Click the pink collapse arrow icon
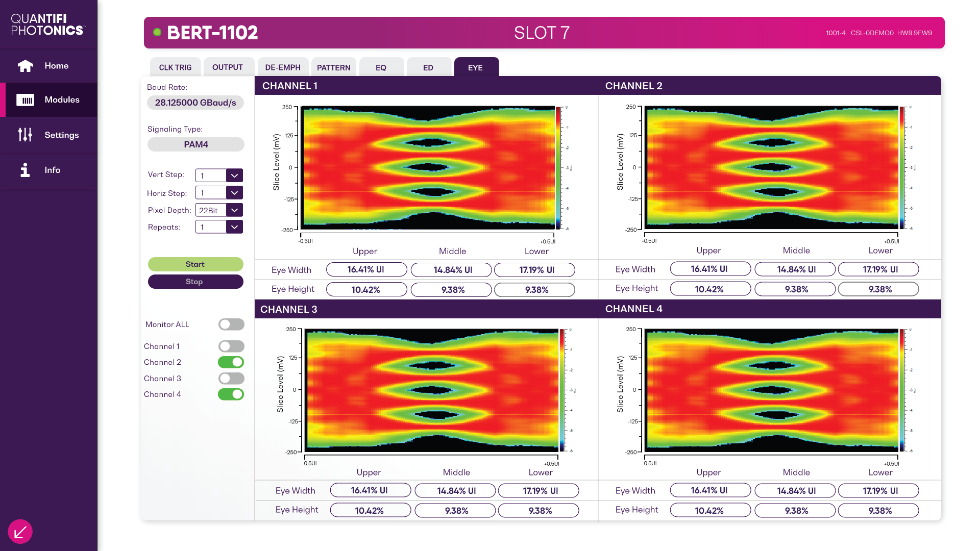This screenshot has height=551, width=980. click(20, 532)
